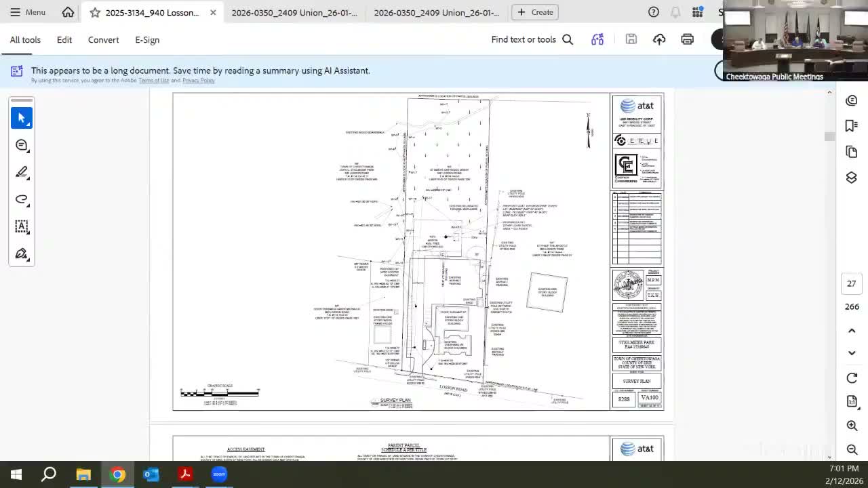Choose the Select arrow tool
The image size is (868, 488).
coord(22,118)
